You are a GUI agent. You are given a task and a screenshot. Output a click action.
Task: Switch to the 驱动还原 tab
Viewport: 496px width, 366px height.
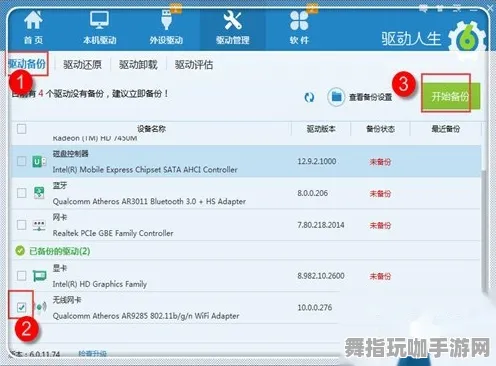(82, 64)
